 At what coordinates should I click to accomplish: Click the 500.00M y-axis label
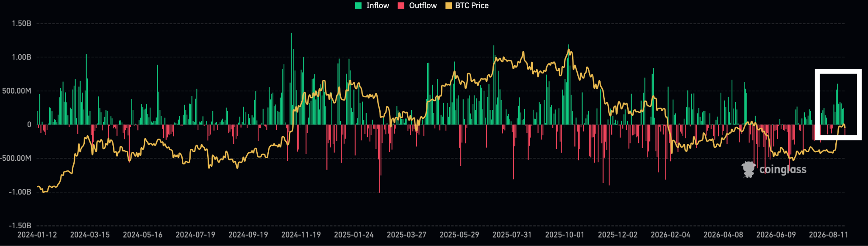click(17, 91)
